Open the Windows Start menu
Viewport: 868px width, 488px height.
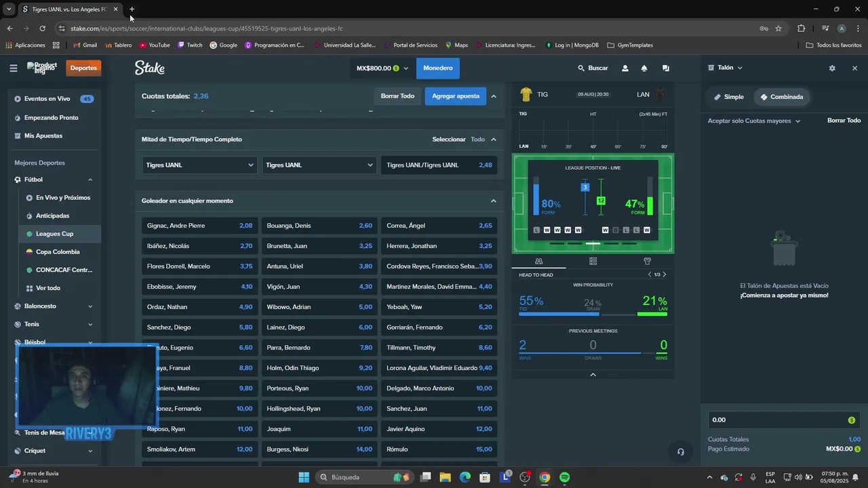click(x=304, y=477)
